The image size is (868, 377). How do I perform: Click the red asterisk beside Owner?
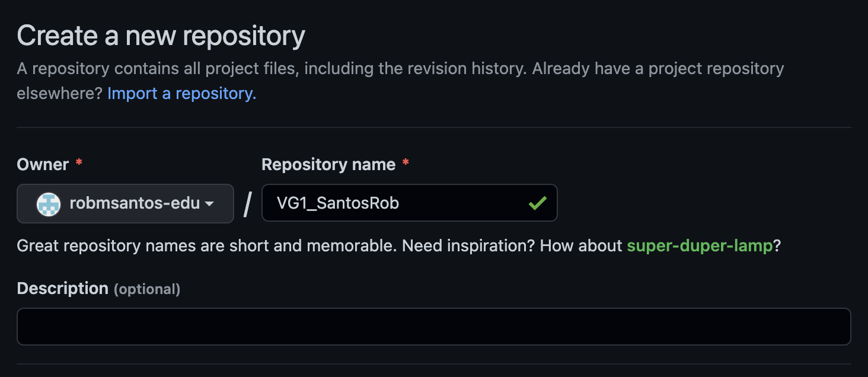pos(79,164)
